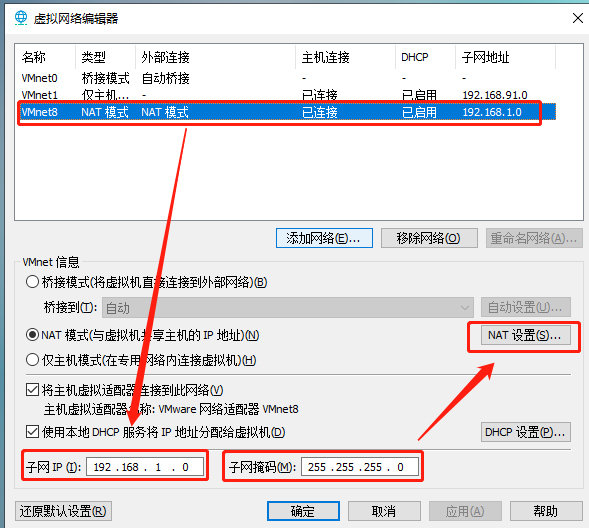Click the 移除网络(O) button
Image resolution: width=589 pixels, height=528 pixels.
click(429, 238)
